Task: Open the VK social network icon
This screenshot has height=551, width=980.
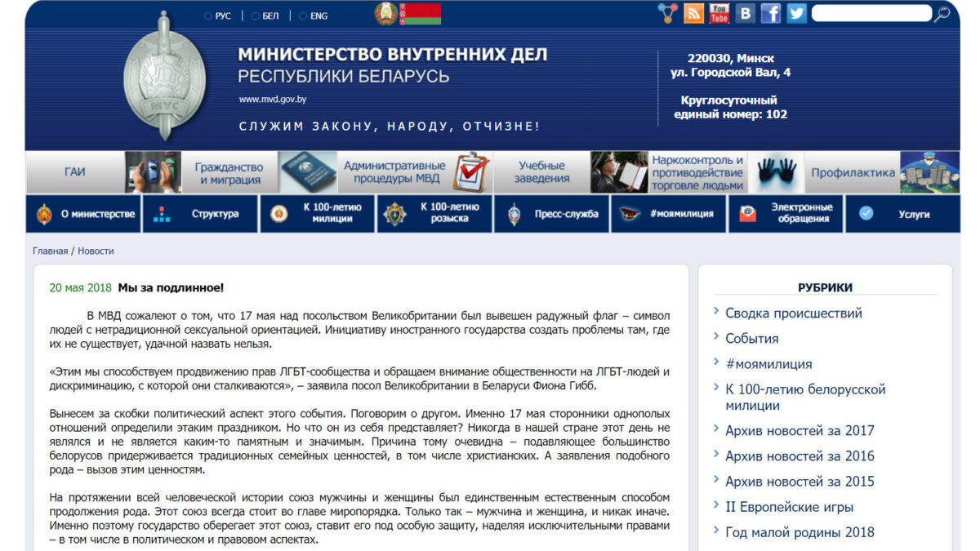Action: pos(745,13)
